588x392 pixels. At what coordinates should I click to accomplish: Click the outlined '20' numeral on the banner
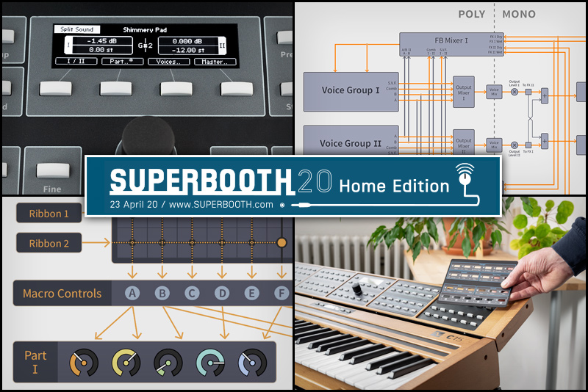click(315, 181)
